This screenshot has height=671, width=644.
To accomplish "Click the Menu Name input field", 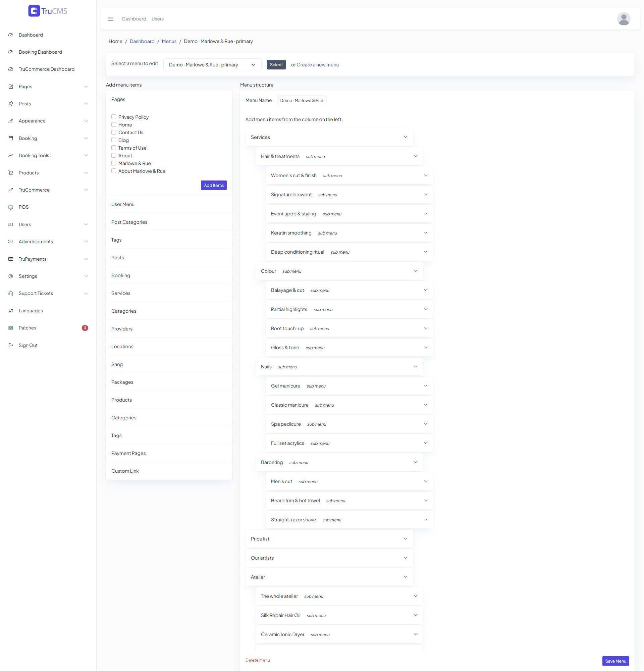I will [302, 100].
